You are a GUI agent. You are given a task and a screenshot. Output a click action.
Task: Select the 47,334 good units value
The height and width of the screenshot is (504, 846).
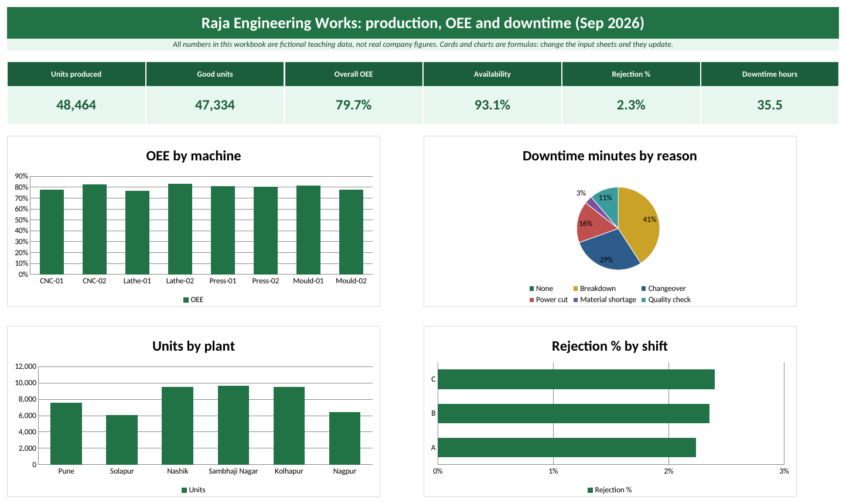point(215,105)
